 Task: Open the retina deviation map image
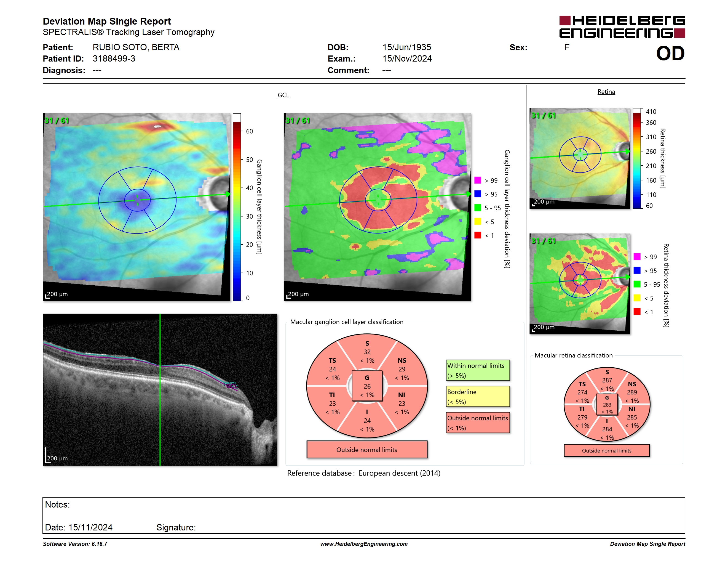[580, 284]
